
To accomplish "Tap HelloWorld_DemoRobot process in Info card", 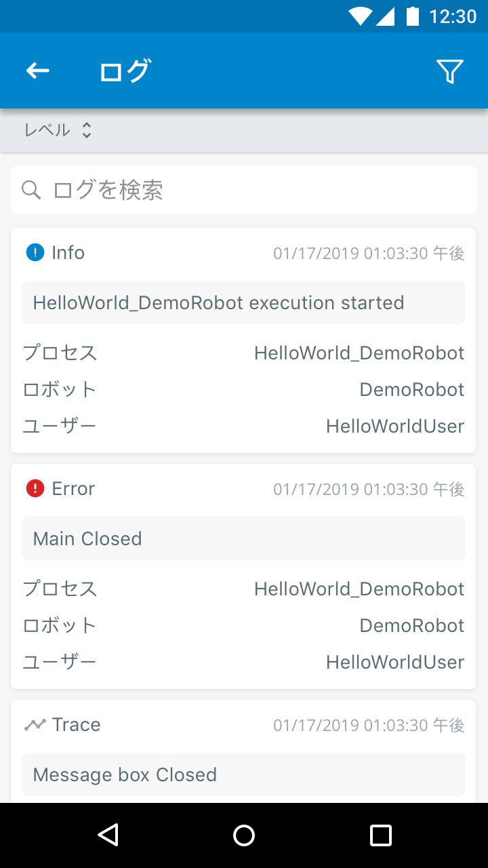I will (x=359, y=353).
